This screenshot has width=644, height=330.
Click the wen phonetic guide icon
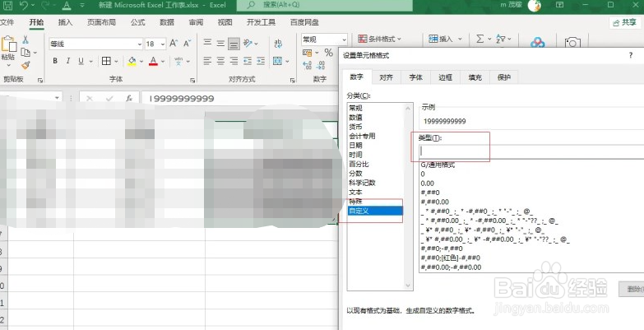(x=178, y=61)
